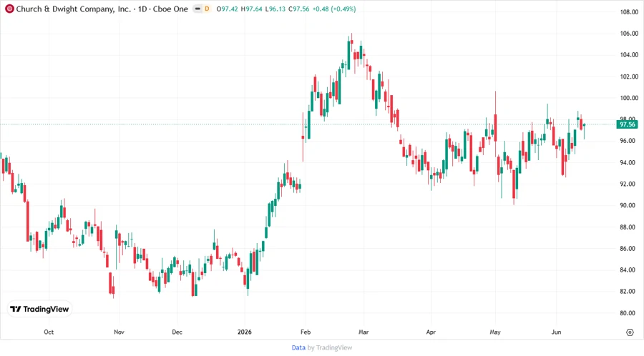Click the 104.00 price axis label
Screen dimensions: 644x356
(629, 55)
